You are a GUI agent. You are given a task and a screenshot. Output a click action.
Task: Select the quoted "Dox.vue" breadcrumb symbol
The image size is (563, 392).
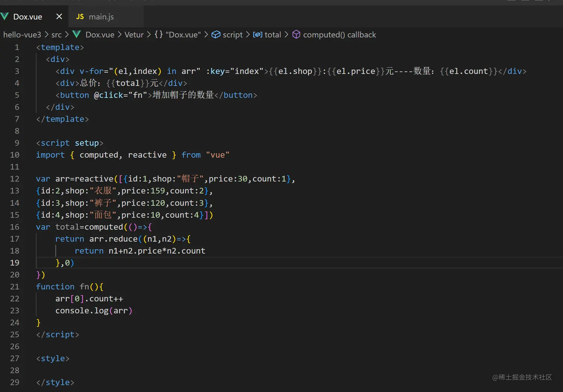point(183,35)
